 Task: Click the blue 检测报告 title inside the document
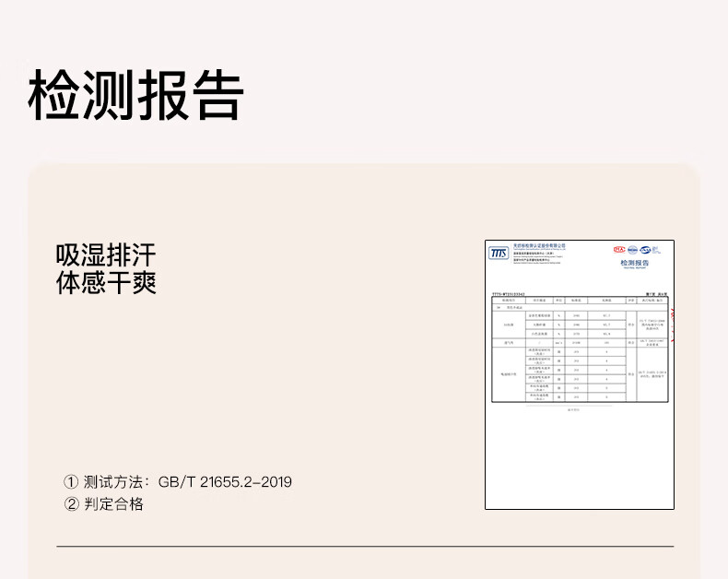click(635, 263)
